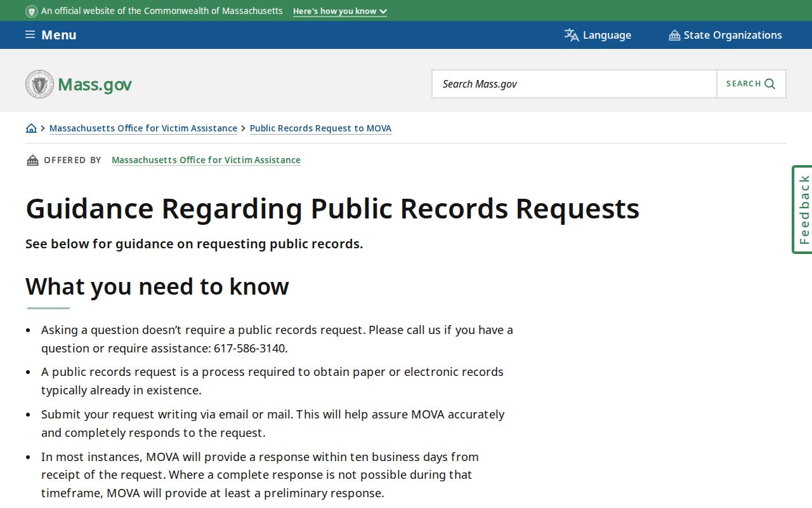
Task: Focus the Search Mass.gov input field
Action: click(574, 84)
